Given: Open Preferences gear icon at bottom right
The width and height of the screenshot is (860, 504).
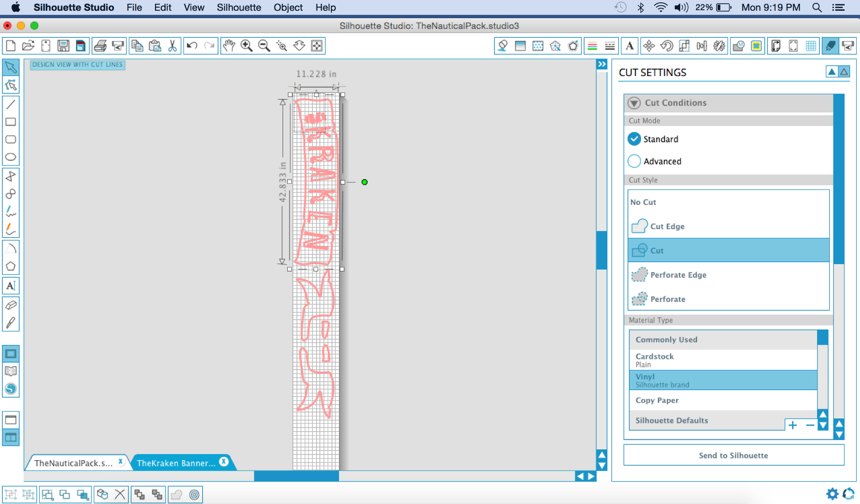Looking at the screenshot, I should coord(832,494).
